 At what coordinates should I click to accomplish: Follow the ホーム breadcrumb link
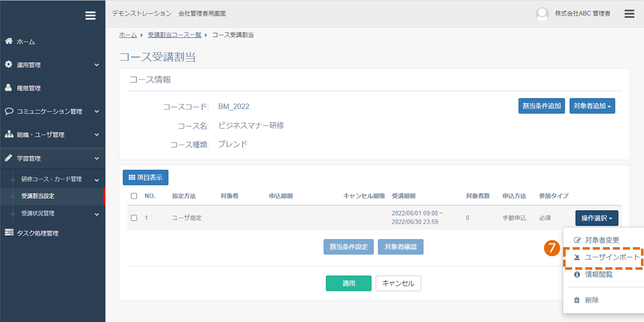click(128, 35)
